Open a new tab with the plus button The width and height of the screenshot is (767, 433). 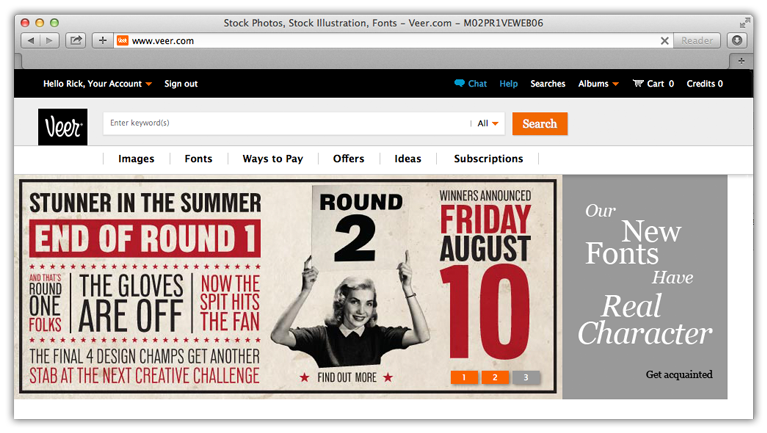pyautogui.click(x=741, y=61)
